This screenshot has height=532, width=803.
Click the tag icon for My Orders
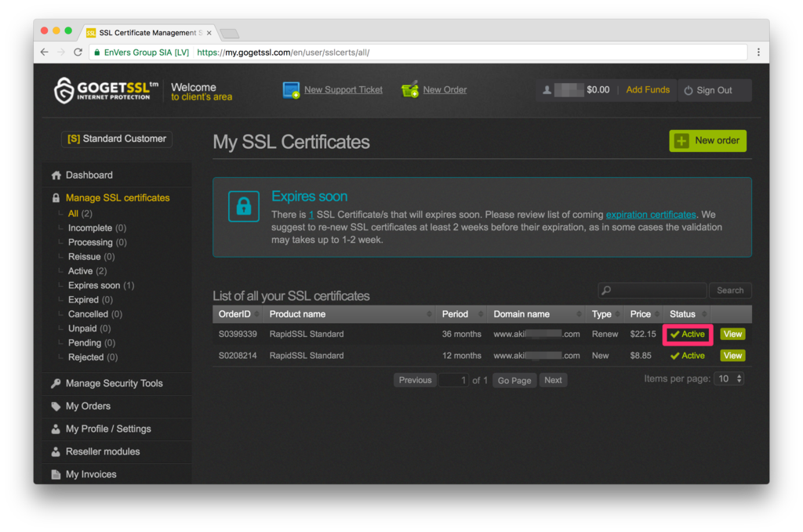(56, 406)
